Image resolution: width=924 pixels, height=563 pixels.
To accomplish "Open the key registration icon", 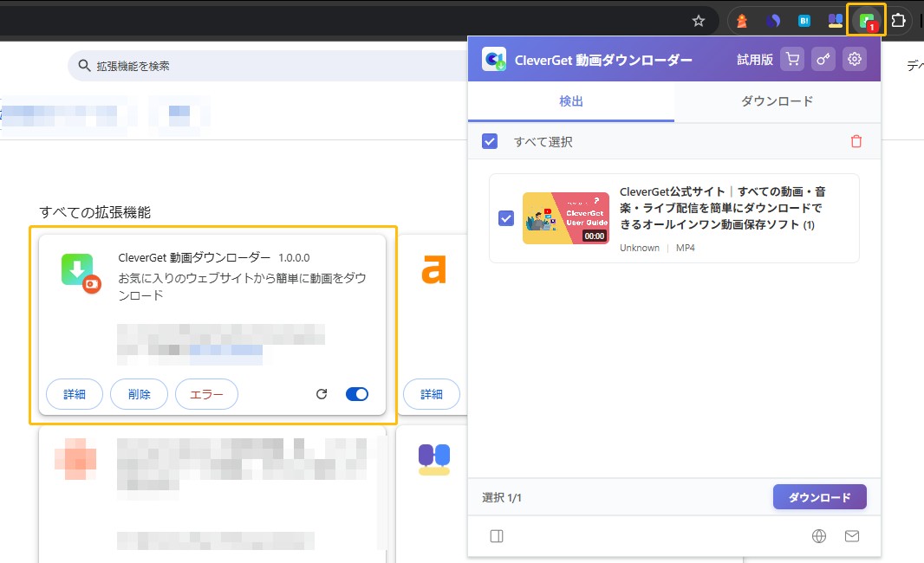I will coord(823,59).
